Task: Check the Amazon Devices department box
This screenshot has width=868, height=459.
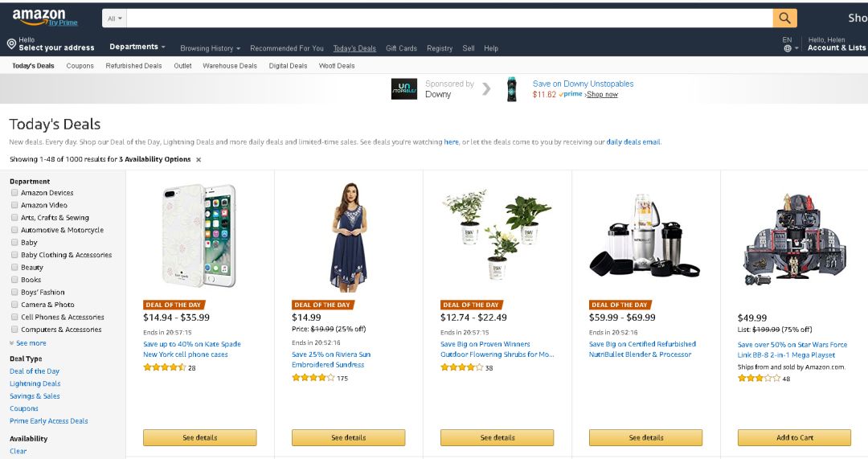Action: click(14, 193)
